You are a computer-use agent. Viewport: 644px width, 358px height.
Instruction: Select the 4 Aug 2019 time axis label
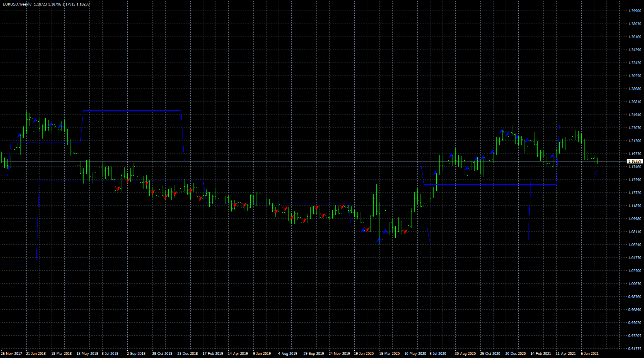288,354
